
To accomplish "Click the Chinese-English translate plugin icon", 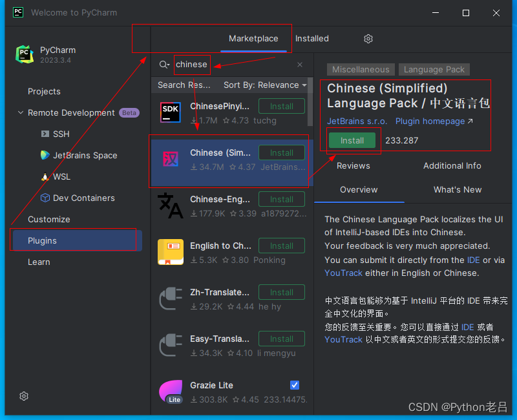I will [x=171, y=205].
